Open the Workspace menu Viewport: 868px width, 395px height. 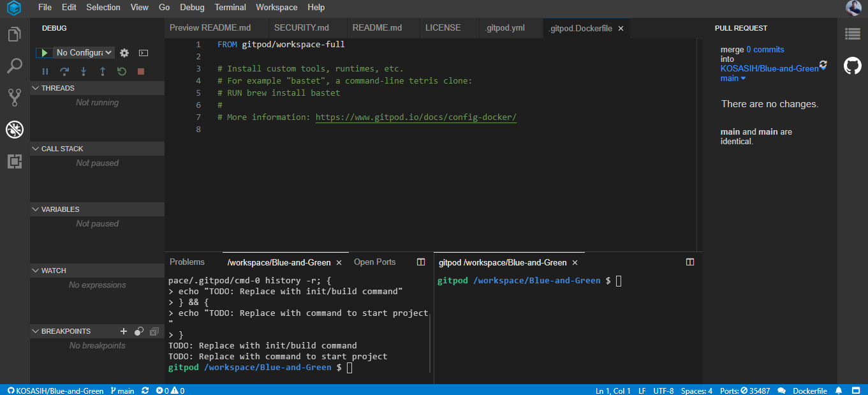point(277,8)
